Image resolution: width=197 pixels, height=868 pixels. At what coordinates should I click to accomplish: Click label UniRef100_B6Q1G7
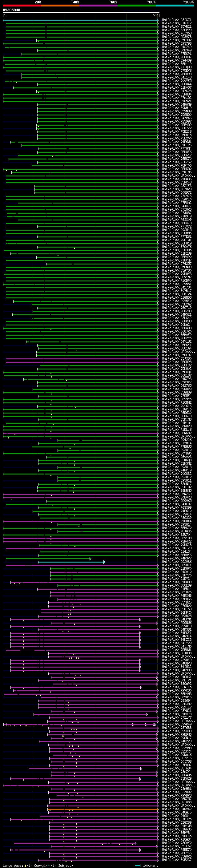click(176, 375)
